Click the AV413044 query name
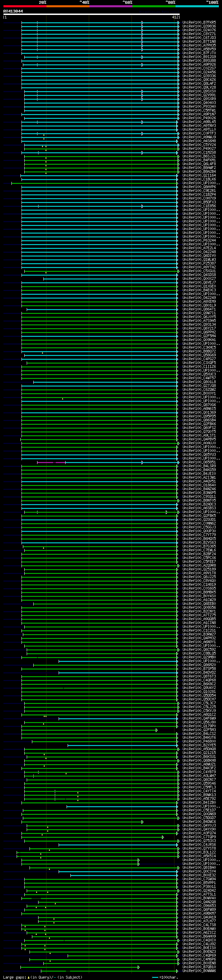 13,11
